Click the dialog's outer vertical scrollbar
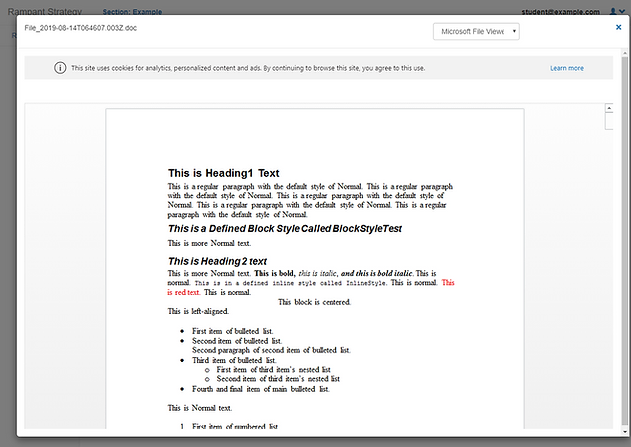 point(625,241)
